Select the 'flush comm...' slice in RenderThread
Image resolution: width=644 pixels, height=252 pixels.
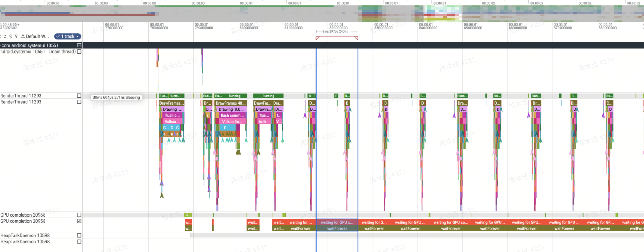tap(232, 115)
